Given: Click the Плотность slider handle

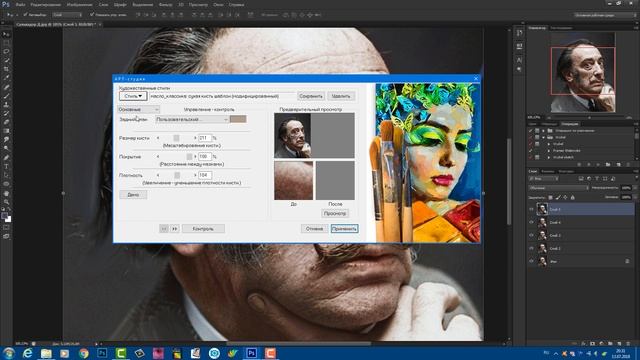Looking at the screenshot, I should 177,175.
